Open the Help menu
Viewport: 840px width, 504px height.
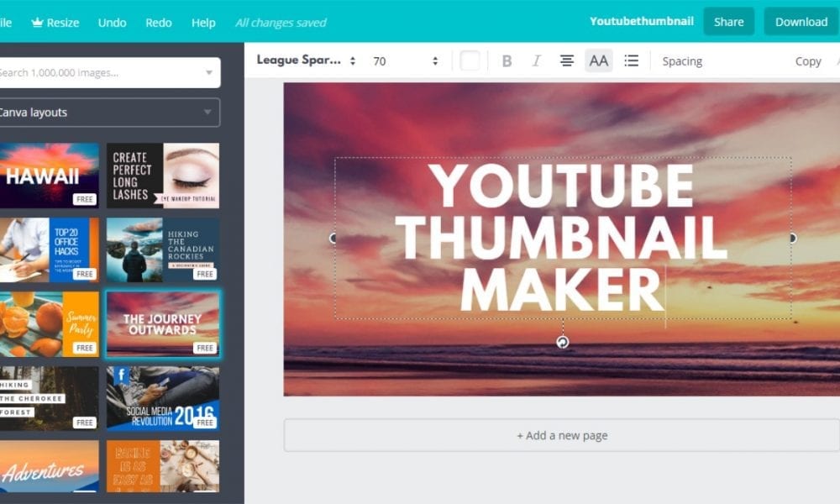203,23
